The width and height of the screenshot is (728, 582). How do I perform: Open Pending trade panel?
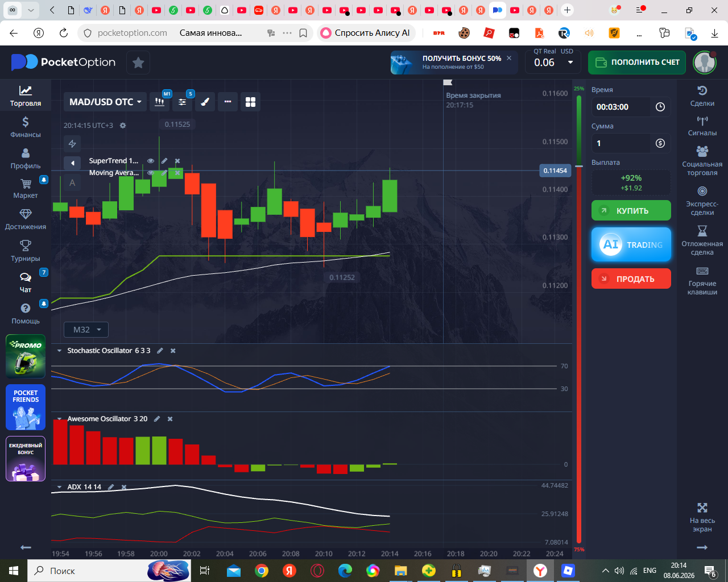tap(702, 240)
